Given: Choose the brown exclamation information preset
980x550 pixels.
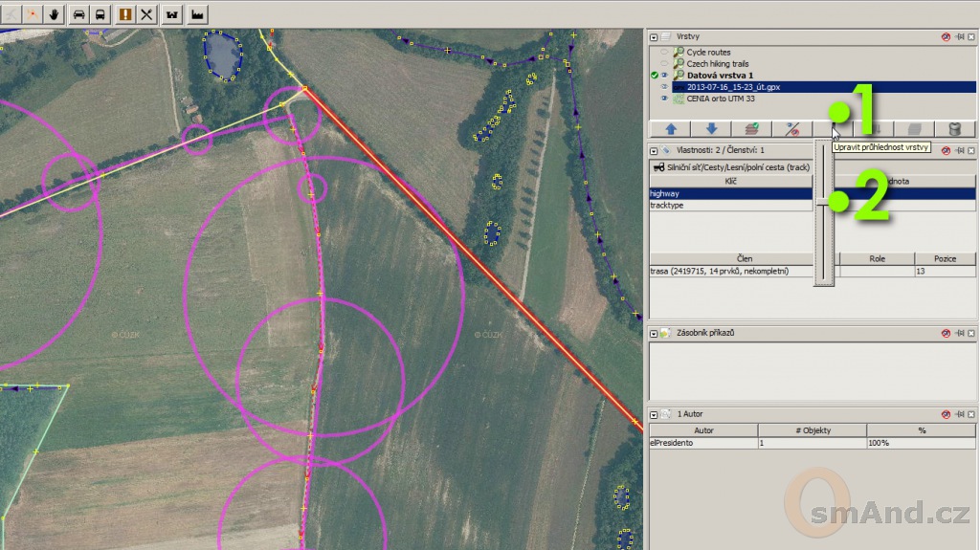Looking at the screenshot, I should pos(125,13).
